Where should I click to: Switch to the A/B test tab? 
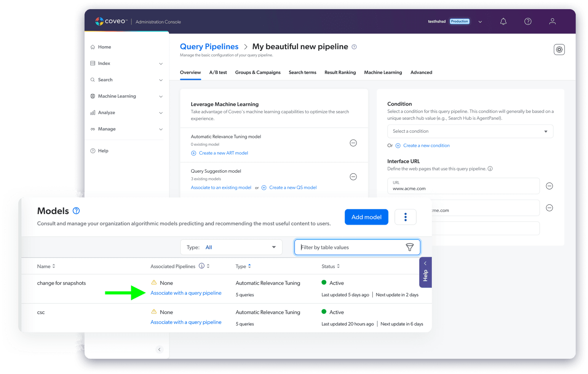click(x=218, y=72)
